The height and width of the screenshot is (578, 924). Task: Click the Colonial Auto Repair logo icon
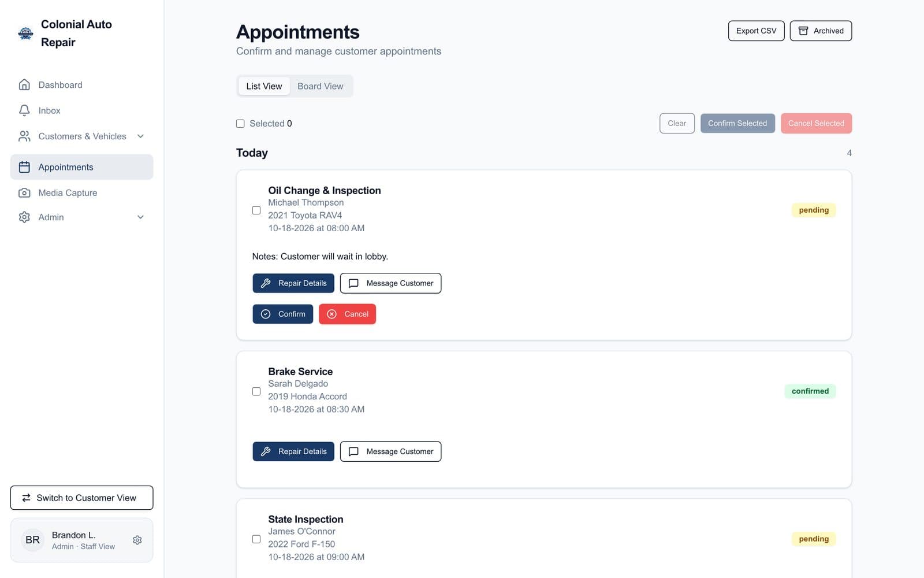tap(25, 33)
